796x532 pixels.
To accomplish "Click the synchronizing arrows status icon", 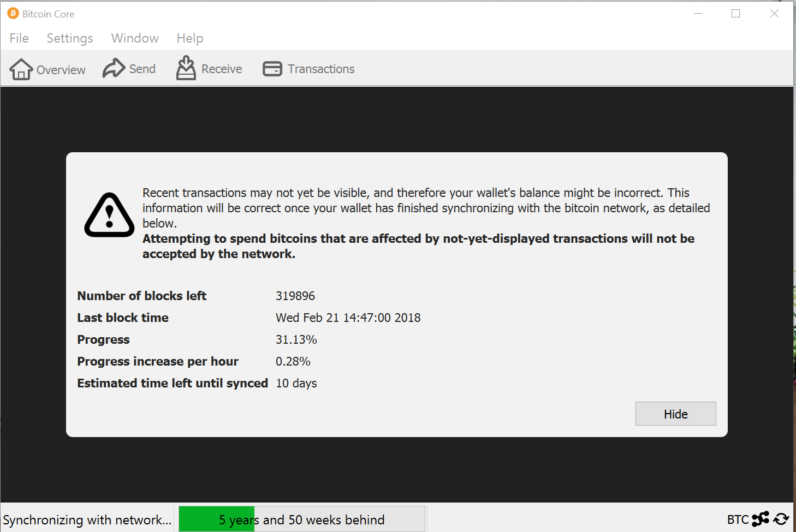I will tap(781, 519).
